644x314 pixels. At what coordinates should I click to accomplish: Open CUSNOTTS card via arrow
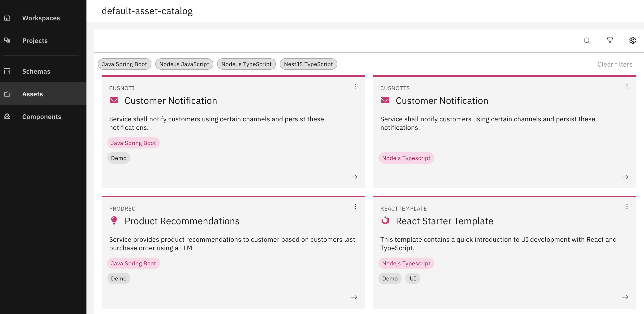click(625, 177)
